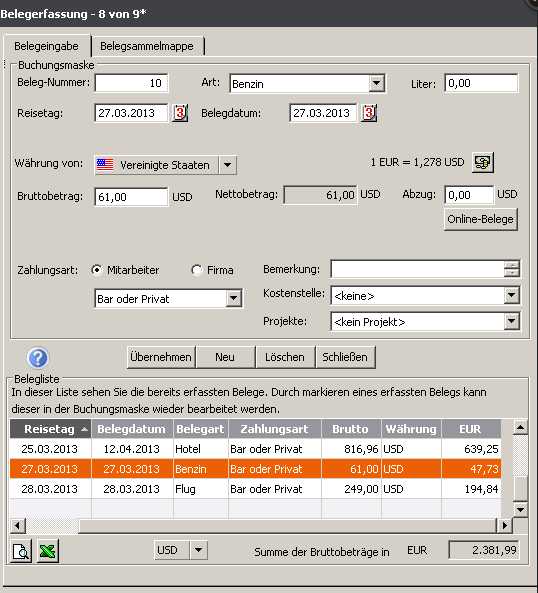Expand the Art dropdown showing Benzin
The height and width of the screenshot is (593, 538).
click(x=377, y=83)
